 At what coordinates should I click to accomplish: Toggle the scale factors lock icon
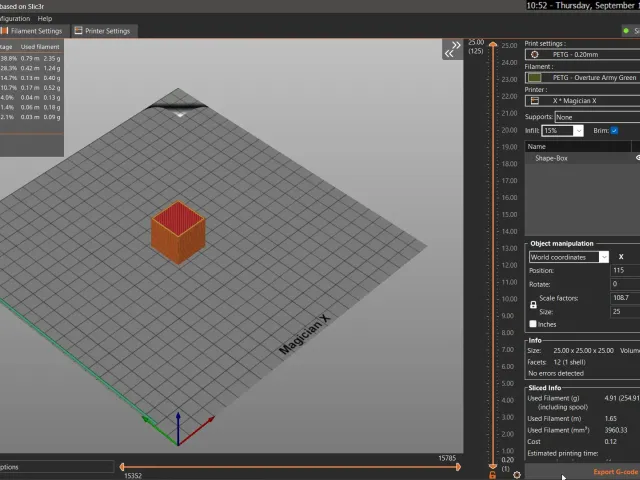533,305
